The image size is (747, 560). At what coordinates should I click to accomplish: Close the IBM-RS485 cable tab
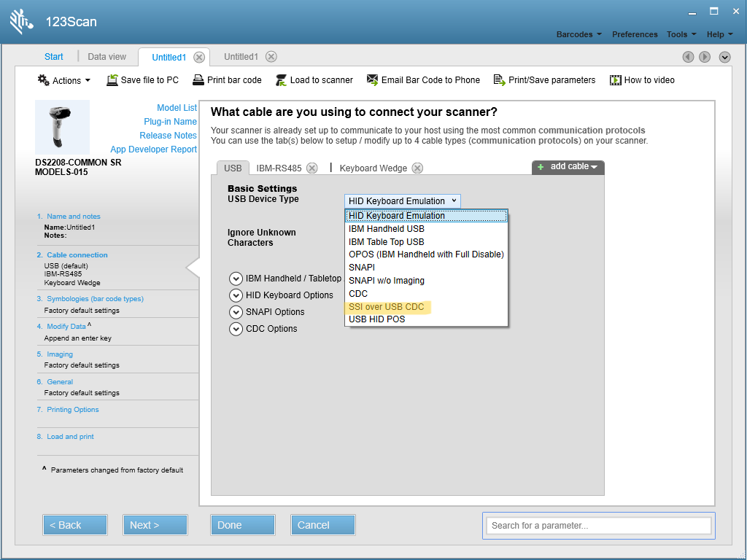312,168
